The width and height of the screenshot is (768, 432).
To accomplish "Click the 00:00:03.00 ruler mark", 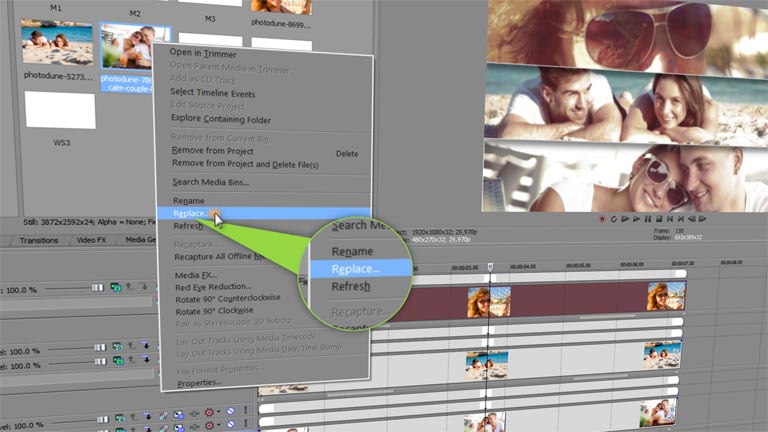I will click(465, 268).
